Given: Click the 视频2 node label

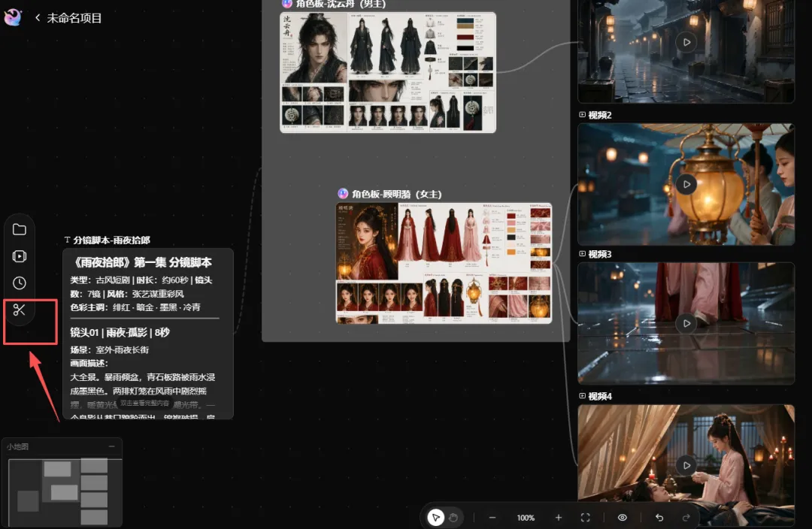Looking at the screenshot, I should click(x=600, y=115).
